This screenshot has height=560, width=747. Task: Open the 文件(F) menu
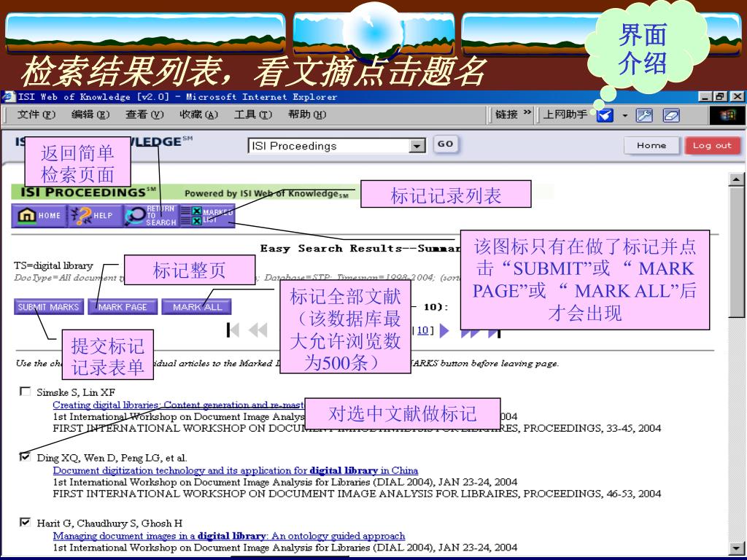pos(36,114)
